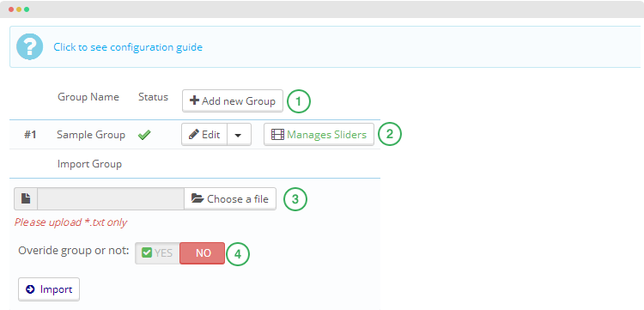Edit the Sample Group

coord(204,135)
